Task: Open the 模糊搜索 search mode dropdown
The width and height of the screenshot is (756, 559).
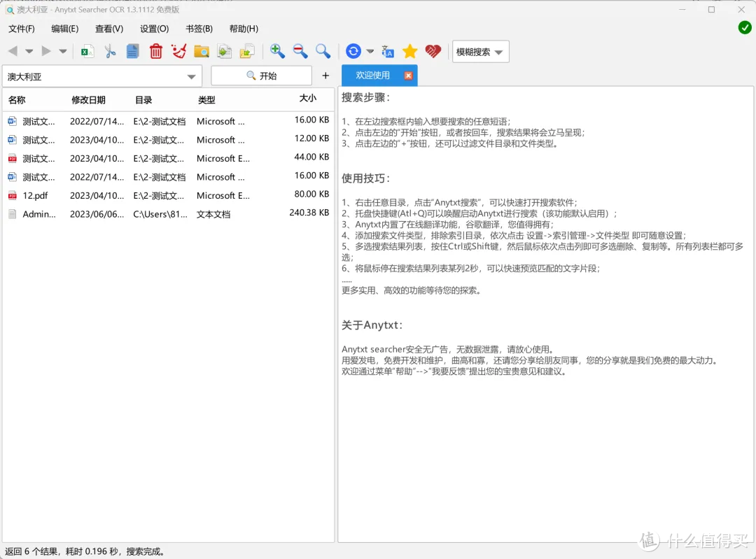Action: (480, 52)
